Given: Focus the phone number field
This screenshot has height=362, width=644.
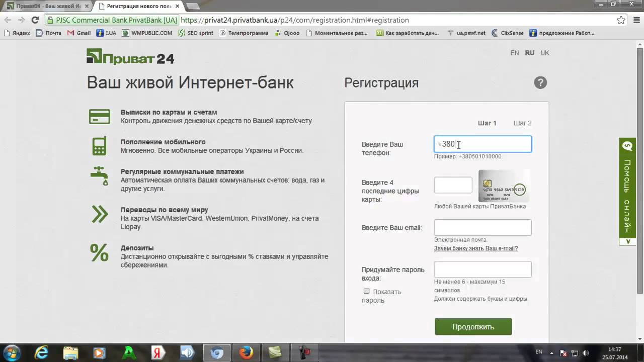Looking at the screenshot, I should point(483,144).
